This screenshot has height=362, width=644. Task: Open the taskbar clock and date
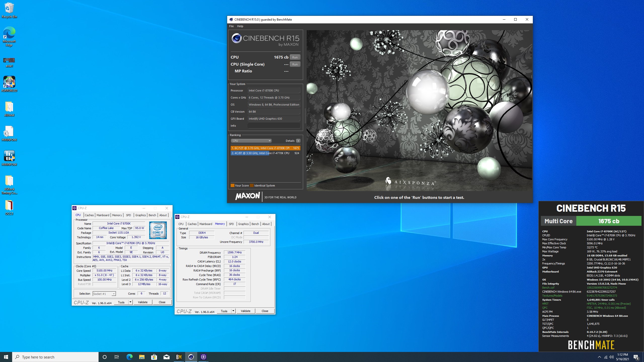[622, 357]
